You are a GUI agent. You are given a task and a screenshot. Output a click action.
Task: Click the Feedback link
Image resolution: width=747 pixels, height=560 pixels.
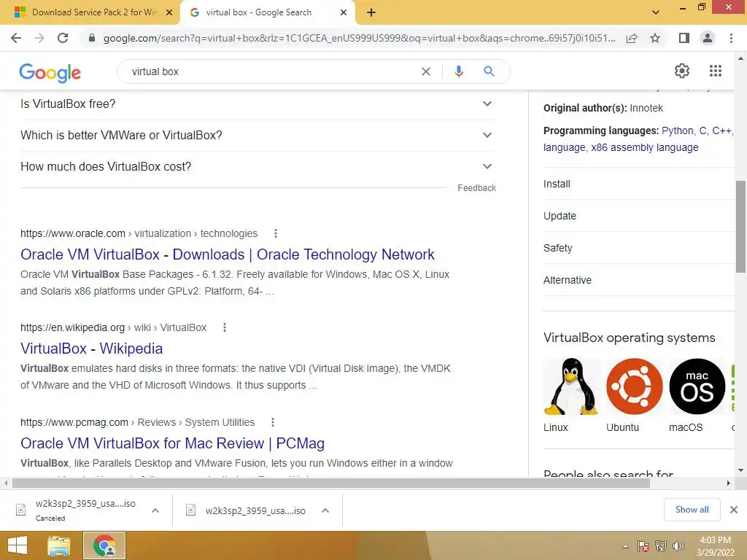pyautogui.click(x=477, y=188)
